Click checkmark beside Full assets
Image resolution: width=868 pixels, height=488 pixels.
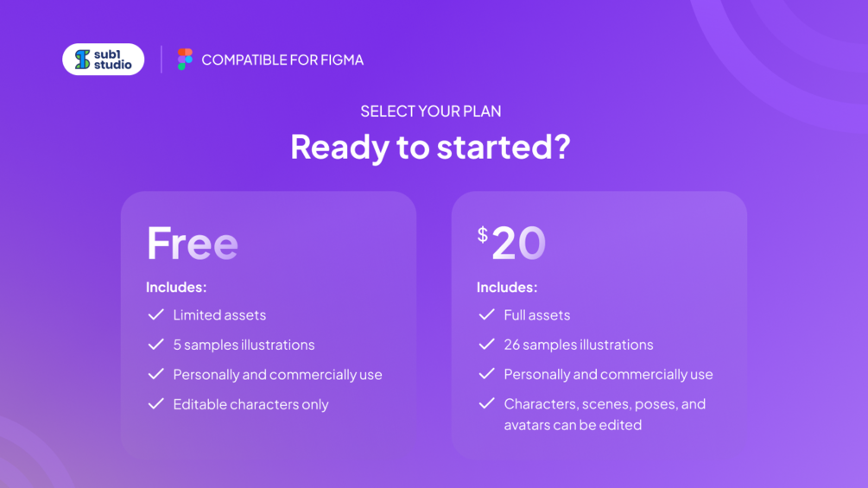(487, 314)
